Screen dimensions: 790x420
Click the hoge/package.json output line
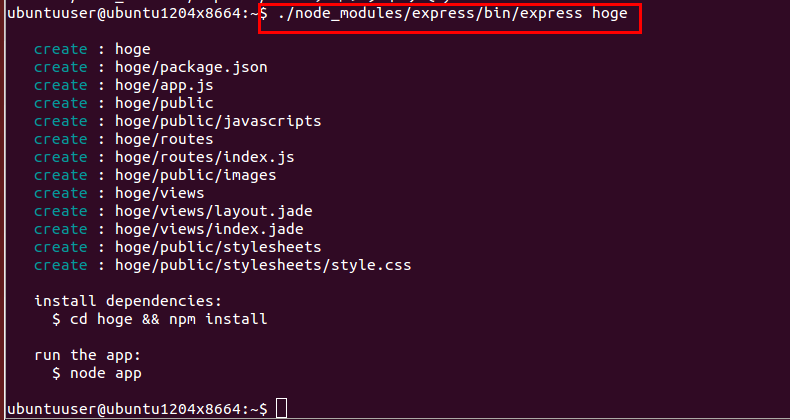coord(151,67)
